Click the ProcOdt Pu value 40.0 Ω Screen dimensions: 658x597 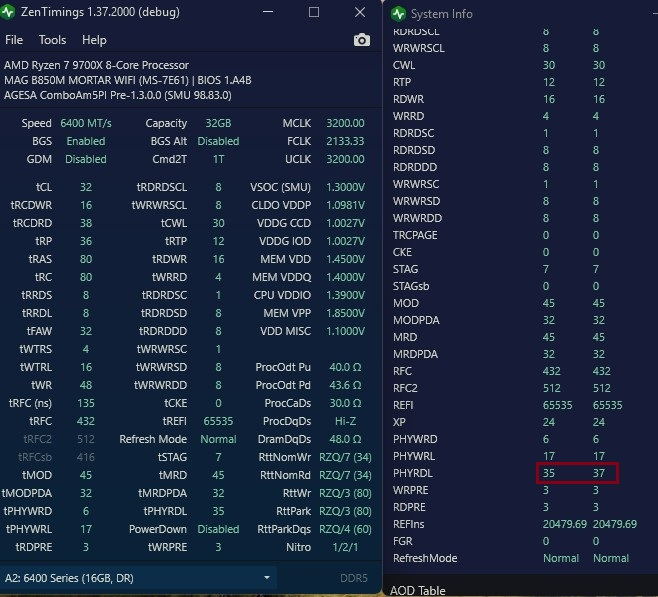coord(345,367)
